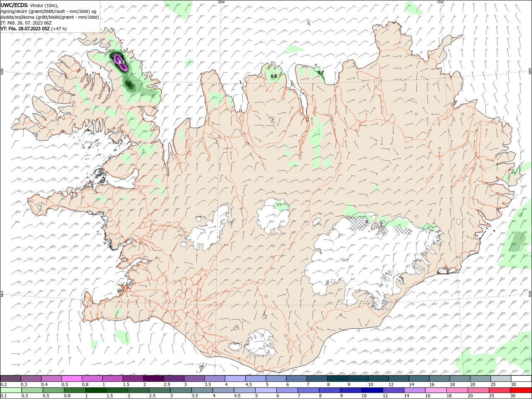532x399 pixels.
Task: Click the bright red 30+ rain legend swatch
Action: [x=520, y=390]
